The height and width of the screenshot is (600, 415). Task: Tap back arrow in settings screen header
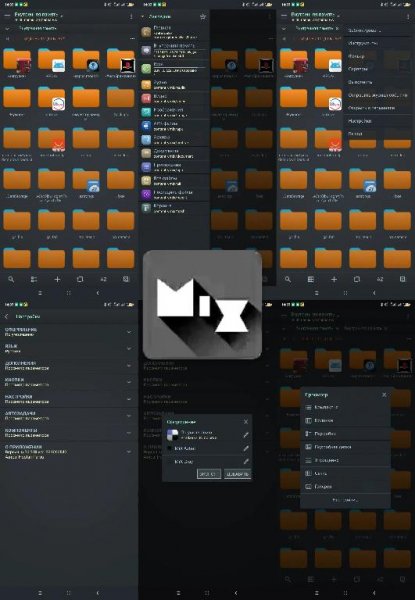point(7,316)
